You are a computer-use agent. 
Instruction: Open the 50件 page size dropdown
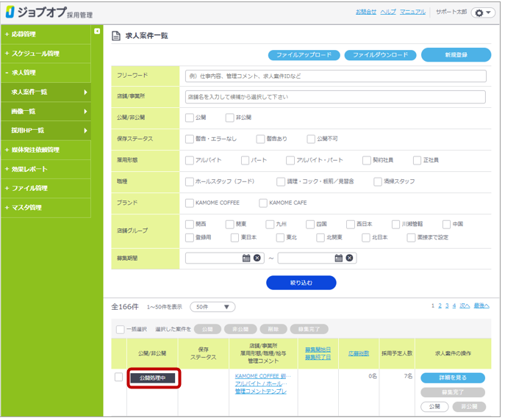click(x=212, y=307)
